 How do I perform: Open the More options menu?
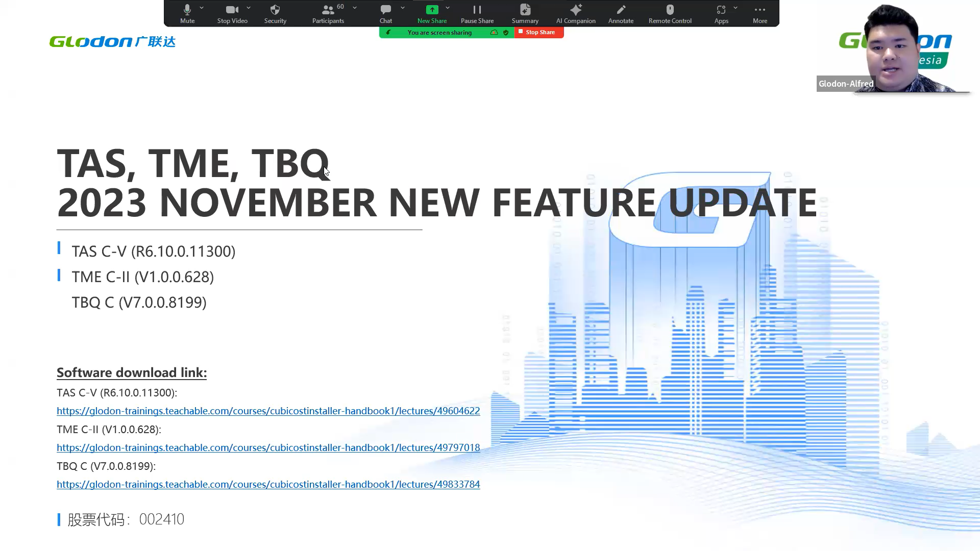[760, 14]
